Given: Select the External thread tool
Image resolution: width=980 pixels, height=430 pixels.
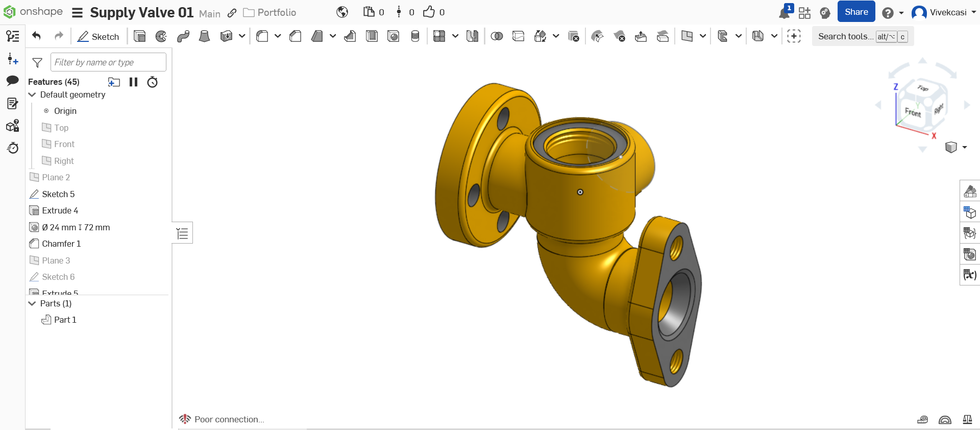Looking at the screenshot, I should click(x=415, y=36).
